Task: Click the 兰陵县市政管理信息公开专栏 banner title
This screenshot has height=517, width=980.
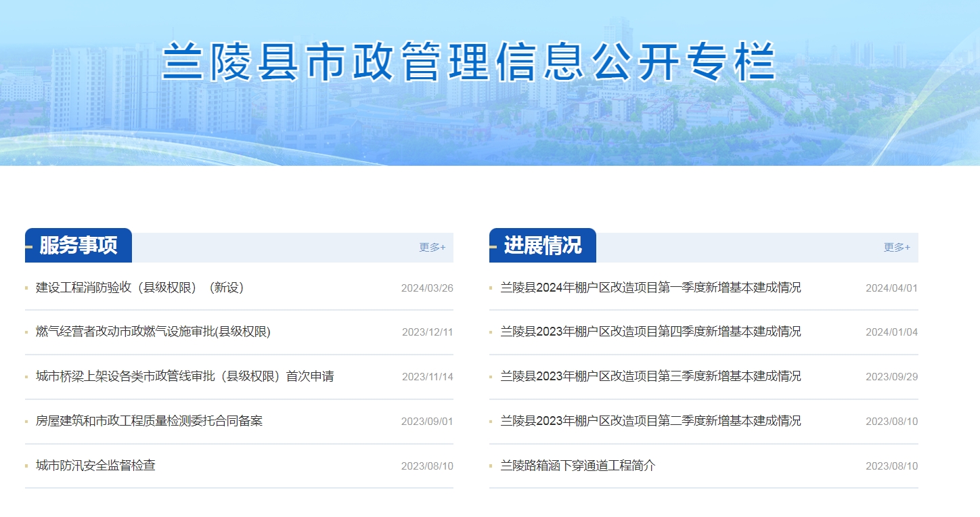Action: [468, 62]
